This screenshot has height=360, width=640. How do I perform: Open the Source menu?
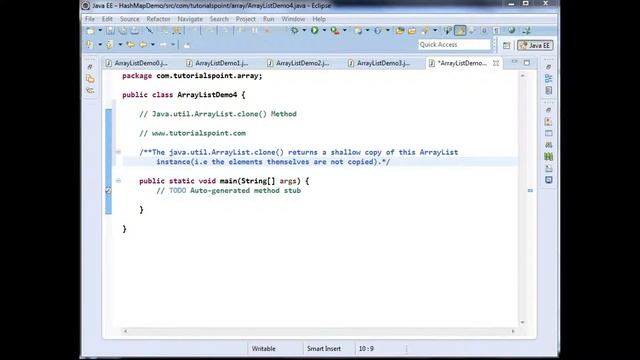[129, 19]
